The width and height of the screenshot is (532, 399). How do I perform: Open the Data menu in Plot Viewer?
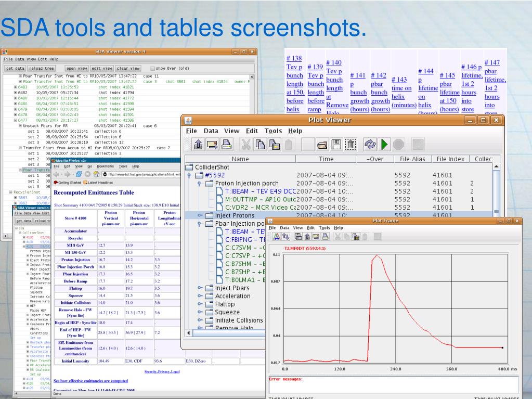coord(211,131)
